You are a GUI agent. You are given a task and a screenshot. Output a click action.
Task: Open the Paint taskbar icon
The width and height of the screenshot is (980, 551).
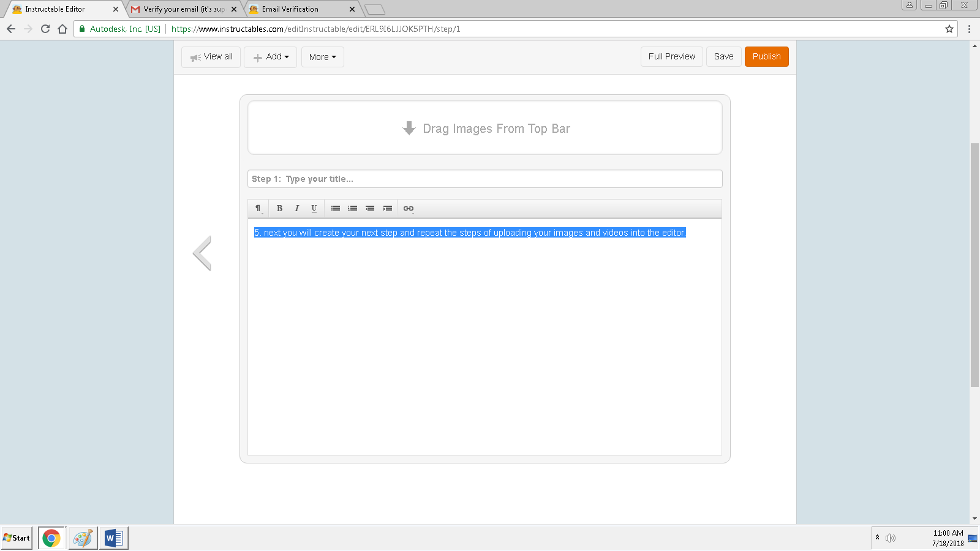tap(83, 538)
